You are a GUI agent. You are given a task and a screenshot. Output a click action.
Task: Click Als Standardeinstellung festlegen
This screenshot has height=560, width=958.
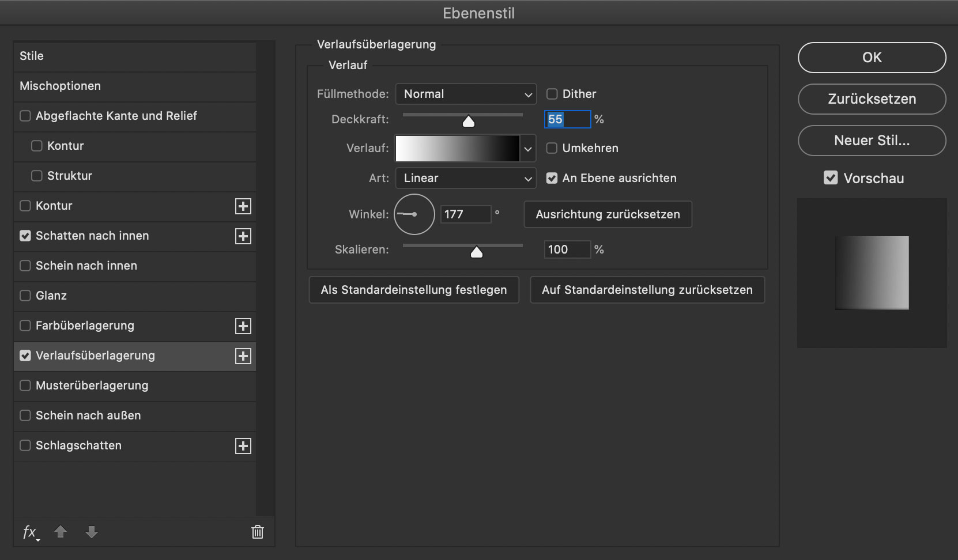point(414,290)
